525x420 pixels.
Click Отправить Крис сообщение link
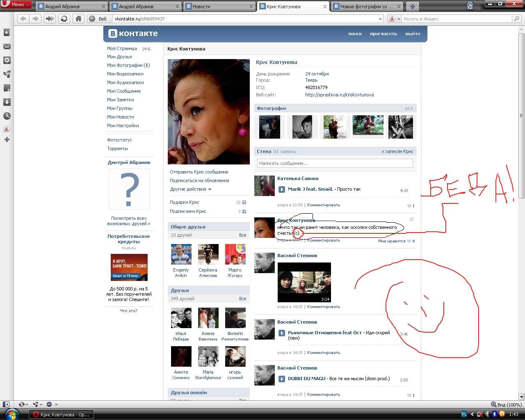199,172
